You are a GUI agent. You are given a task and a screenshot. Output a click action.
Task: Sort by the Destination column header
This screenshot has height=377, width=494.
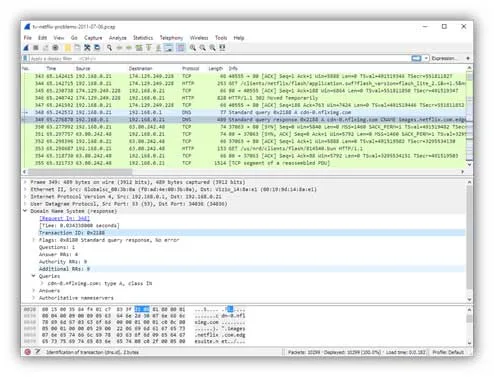coord(141,68)
